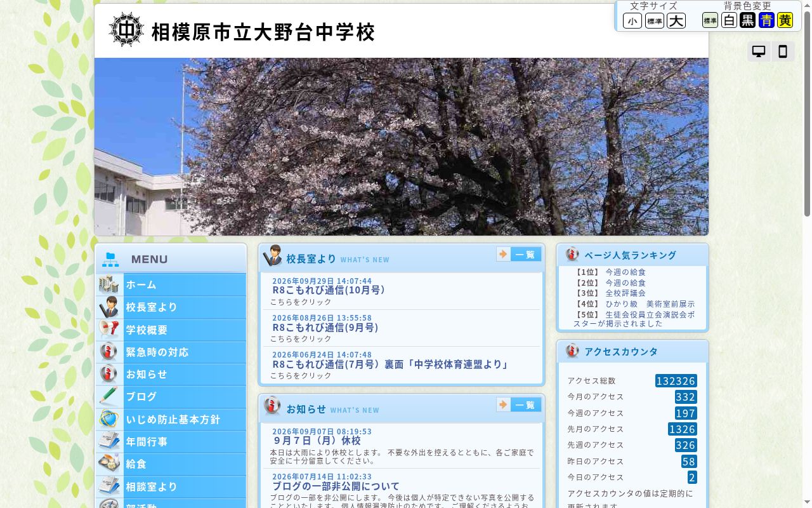Viewport: 812px width, 508px height.
Task: Set font size to large (大)
Action: [x=676, y=21]
